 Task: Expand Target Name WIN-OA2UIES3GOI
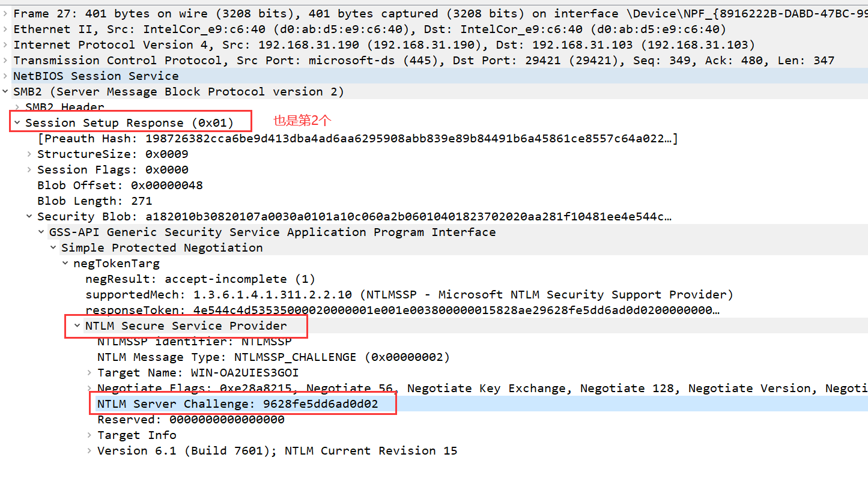[x=90, y=372]
